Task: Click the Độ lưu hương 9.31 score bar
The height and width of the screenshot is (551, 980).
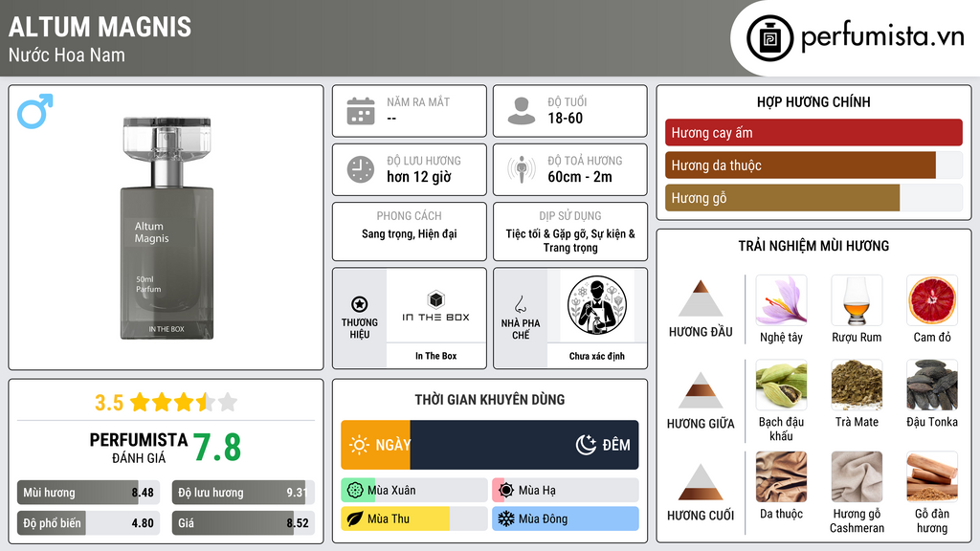Action: (243, 493)
